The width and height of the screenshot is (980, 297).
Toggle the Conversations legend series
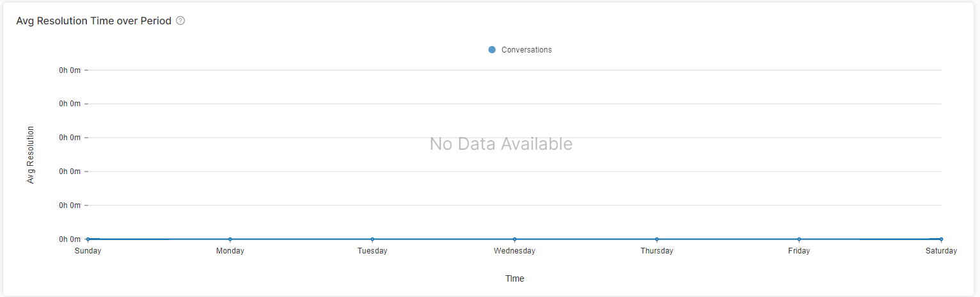point(519,49)
